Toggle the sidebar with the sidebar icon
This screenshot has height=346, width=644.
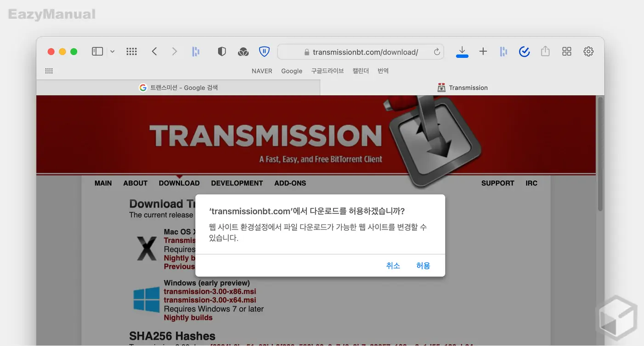pos(97,51)
